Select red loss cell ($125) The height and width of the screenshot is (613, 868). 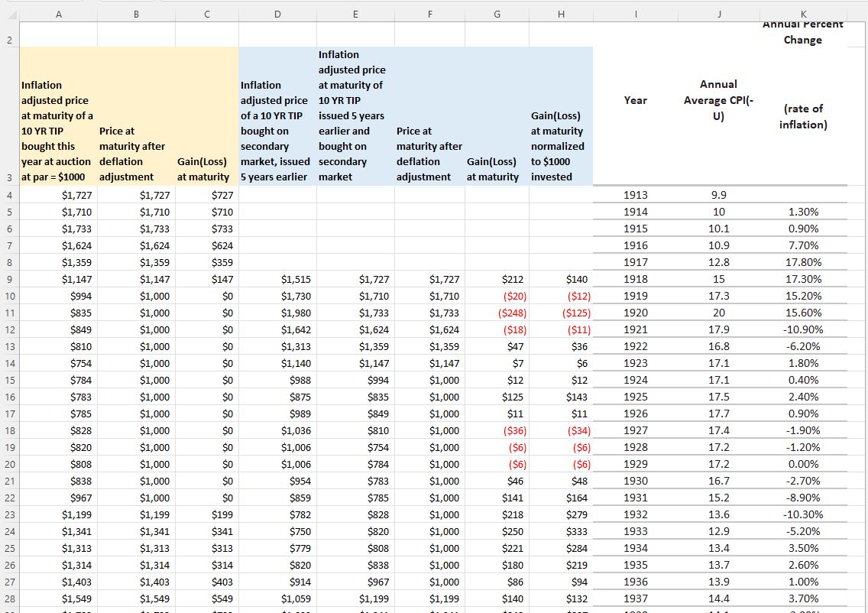[561, 313]
